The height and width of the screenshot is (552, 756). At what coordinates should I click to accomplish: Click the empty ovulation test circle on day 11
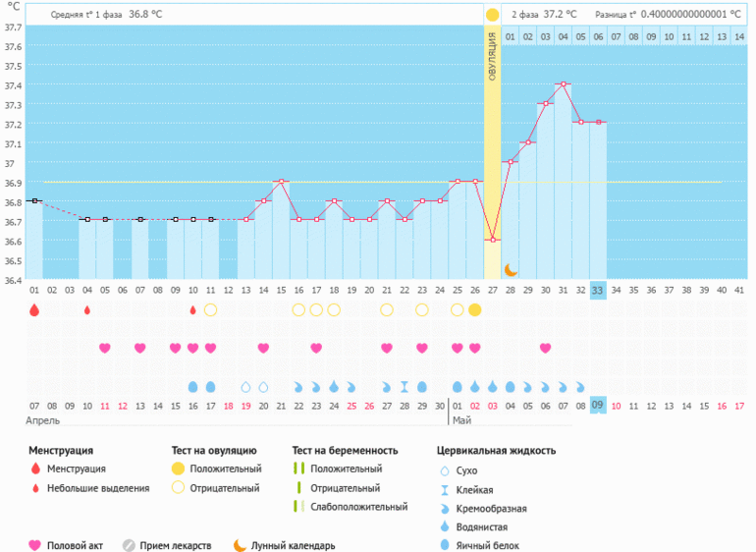pos(210,309)
